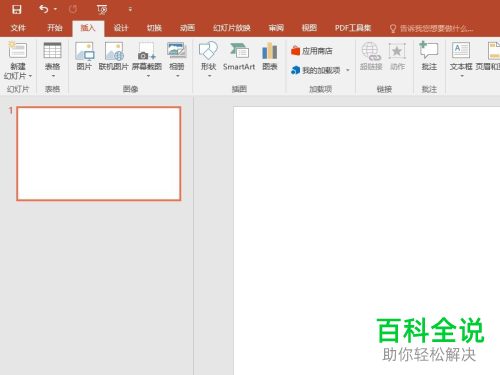
Task: Select slide 1 thumbnail
Action: [x=99, y=154]
